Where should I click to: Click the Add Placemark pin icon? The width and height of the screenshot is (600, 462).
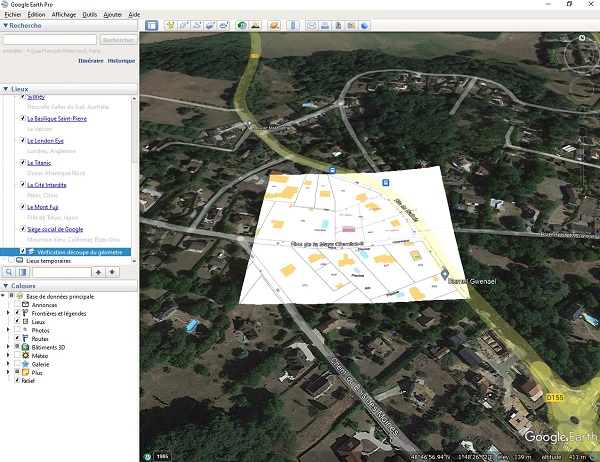(170, 24)
